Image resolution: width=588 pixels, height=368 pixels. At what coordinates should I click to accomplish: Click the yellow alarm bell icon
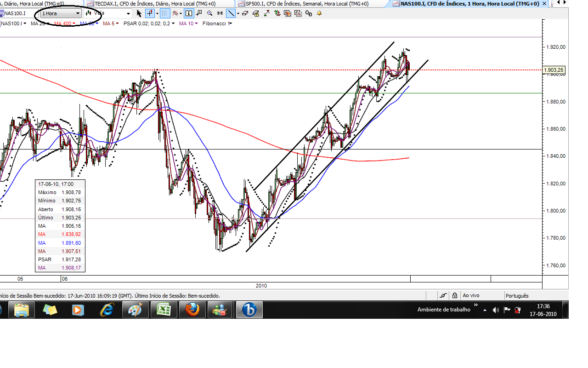click(x=319, y=13)
